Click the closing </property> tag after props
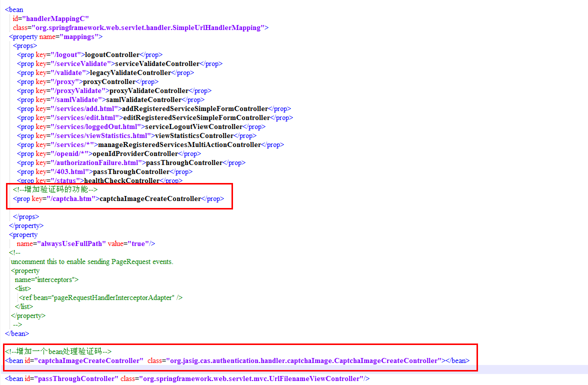The height and width of the screenshot is (385, 588). coord(26,225)
